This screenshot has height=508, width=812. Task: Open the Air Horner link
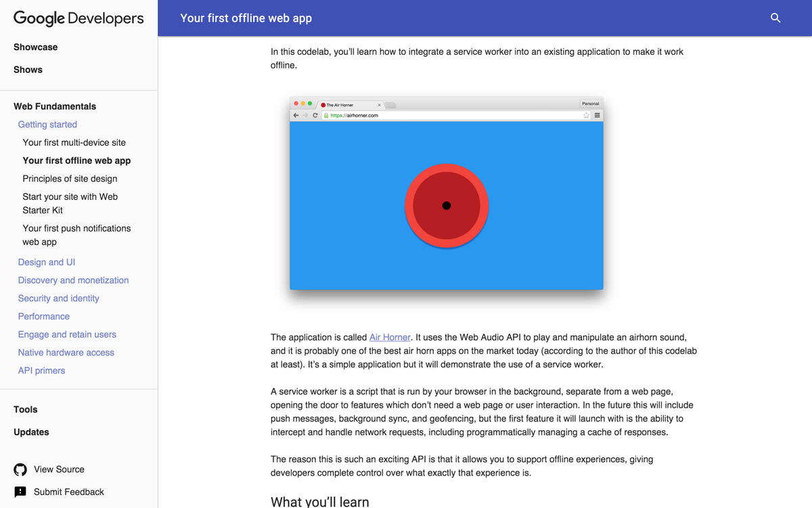point(390,337)
